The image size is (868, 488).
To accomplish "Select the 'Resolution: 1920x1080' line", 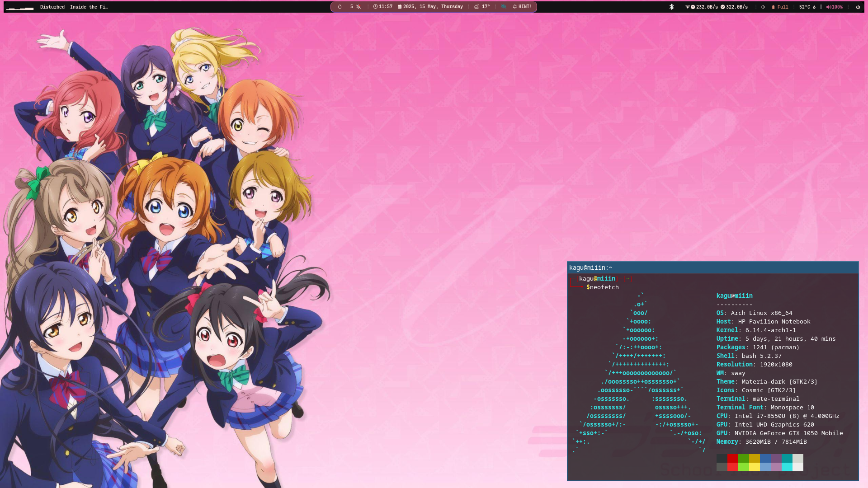I will click(755, 365).
